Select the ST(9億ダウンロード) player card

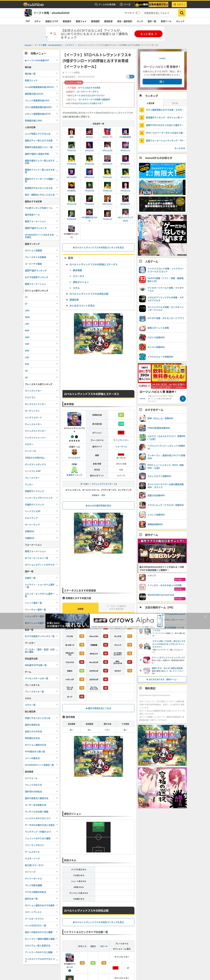(71, 228)
